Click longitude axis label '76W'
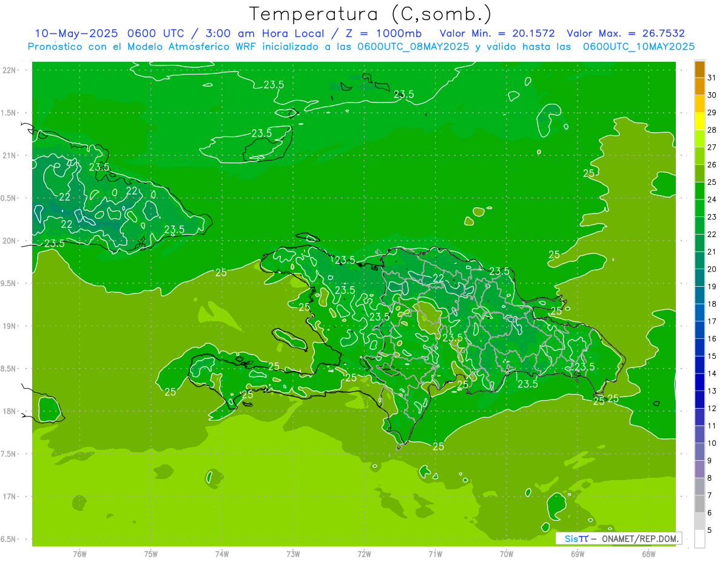Viewport: 728px width, 562px height. tap(79, 554)
